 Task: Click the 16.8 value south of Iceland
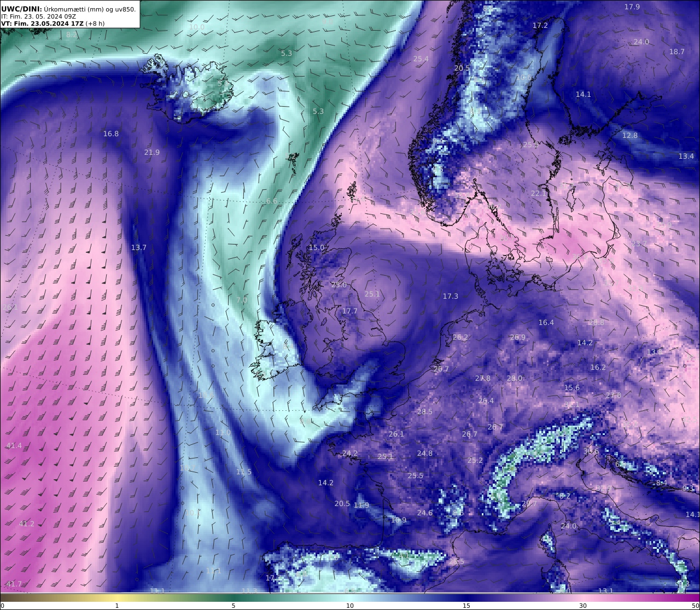(x=111, y=133)
